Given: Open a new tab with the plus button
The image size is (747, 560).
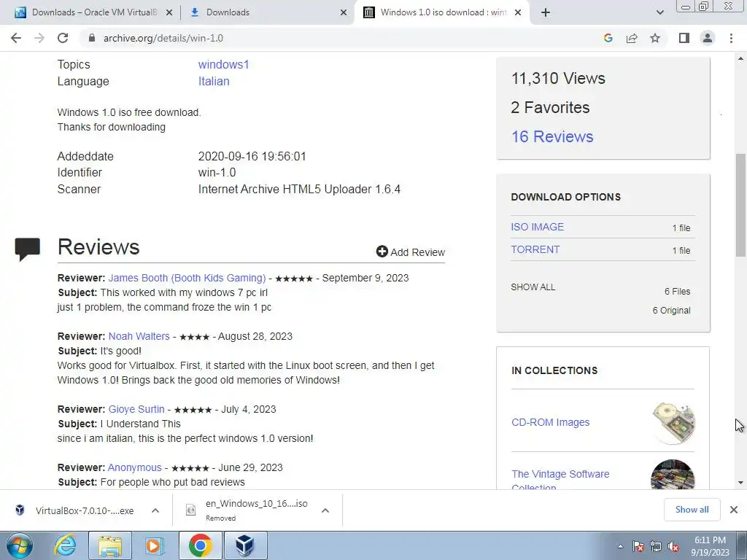Looking at the screenshot, I should coord(546,12).
